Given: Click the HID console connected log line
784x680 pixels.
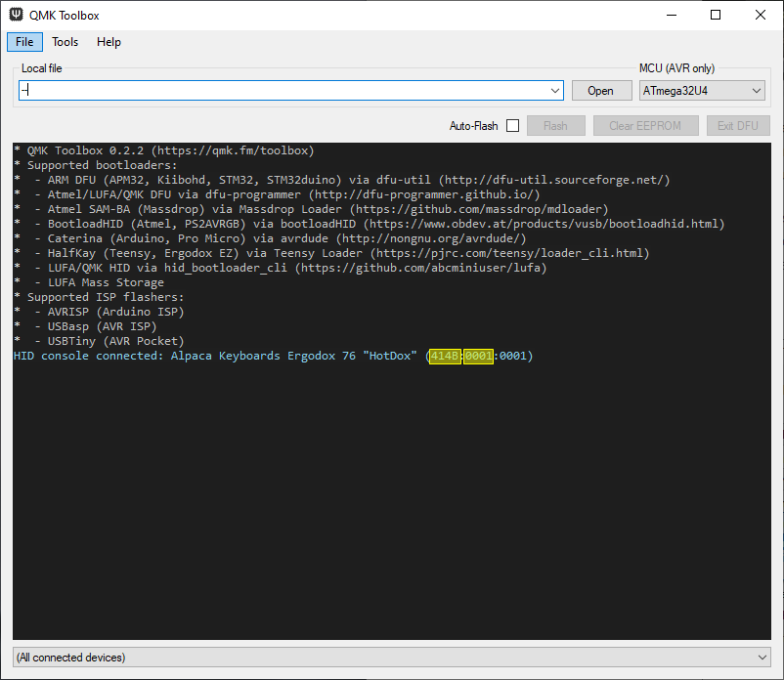Looking at the screenshot, I should pos(273,356).
